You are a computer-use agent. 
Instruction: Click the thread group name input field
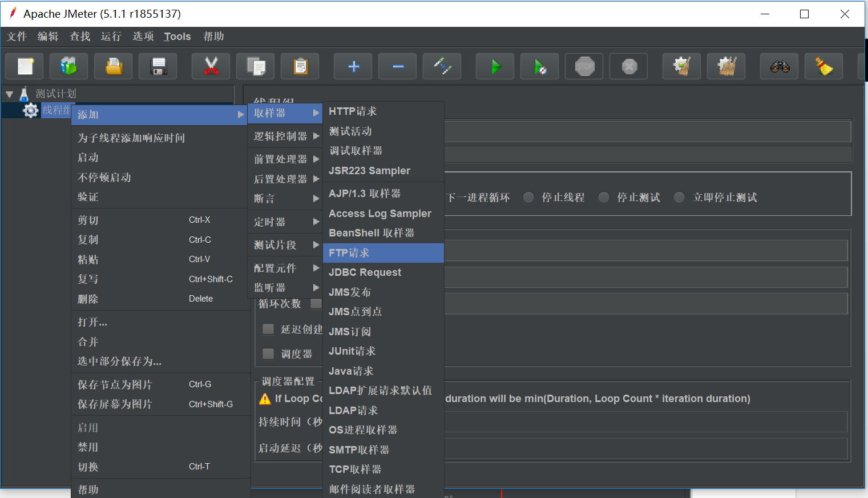(647, 131)
